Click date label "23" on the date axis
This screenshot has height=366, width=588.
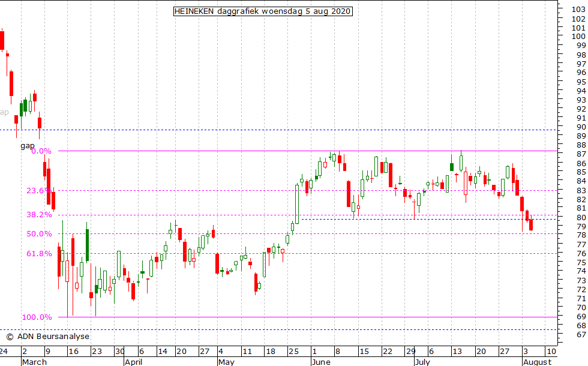click(97, 352)
